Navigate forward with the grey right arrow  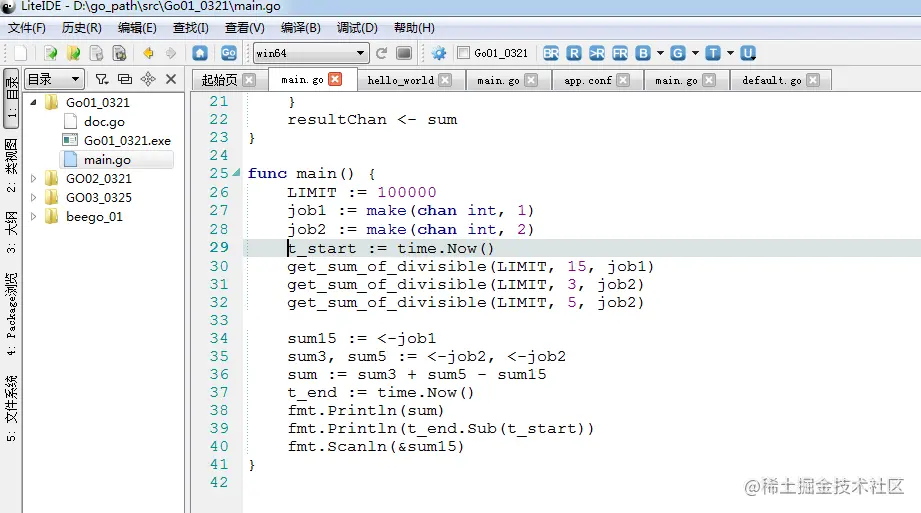171,53
